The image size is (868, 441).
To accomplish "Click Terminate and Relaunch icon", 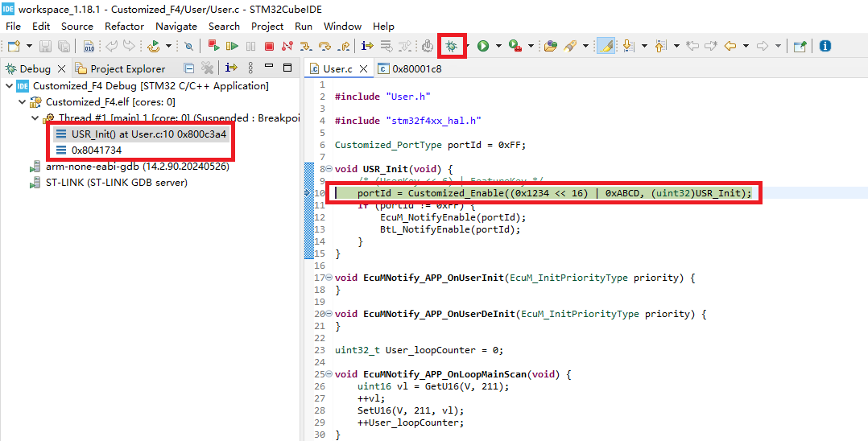I will pyautogui.click(x=213, y=46).
